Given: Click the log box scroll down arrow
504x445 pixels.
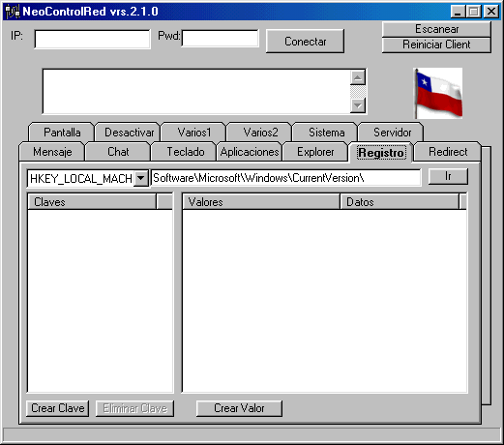Looking at the screenshot, I should tap(358, 105).
